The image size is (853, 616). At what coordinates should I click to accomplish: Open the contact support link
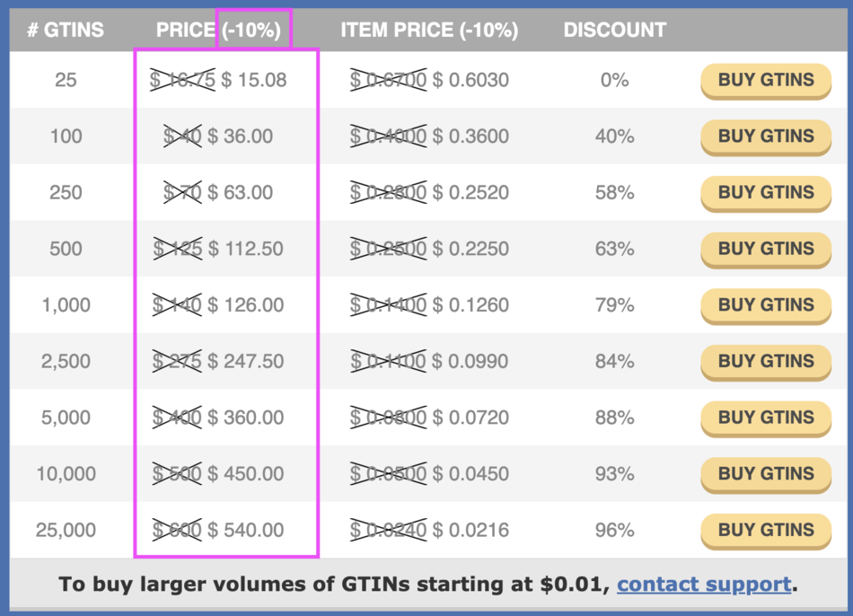[x=703, y=585]
